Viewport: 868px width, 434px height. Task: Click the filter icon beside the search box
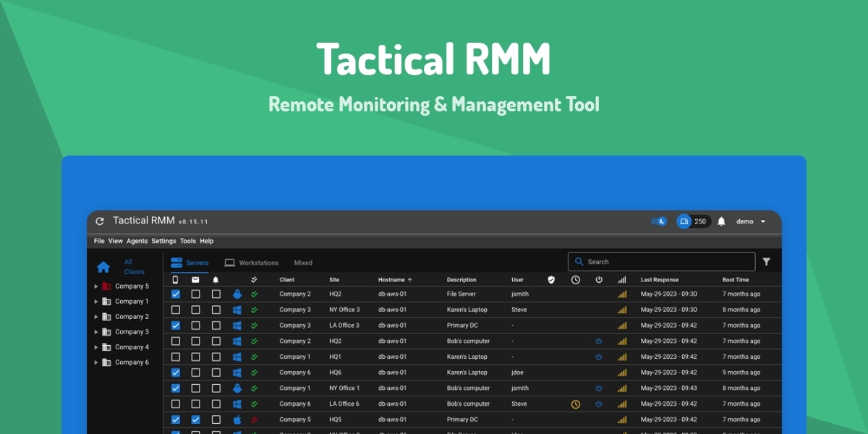point(767,261)
